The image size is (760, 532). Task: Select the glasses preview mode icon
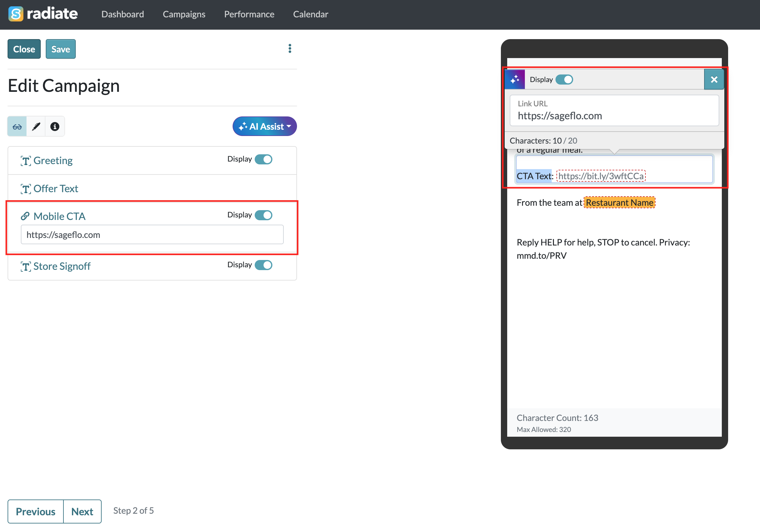click(x=17, y=127)
